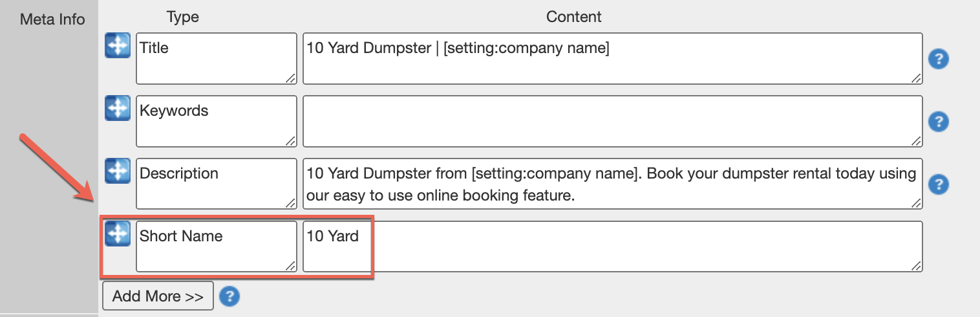Image resolution: width=980 pixels, height=317 pixels.
Task: Open help icon for the Title row
Action: 938,60
